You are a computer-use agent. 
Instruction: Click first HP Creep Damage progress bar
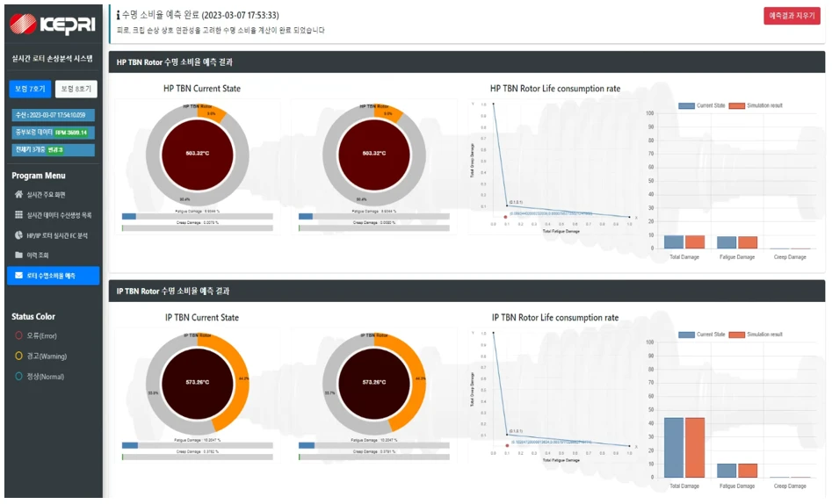(198, 228)
